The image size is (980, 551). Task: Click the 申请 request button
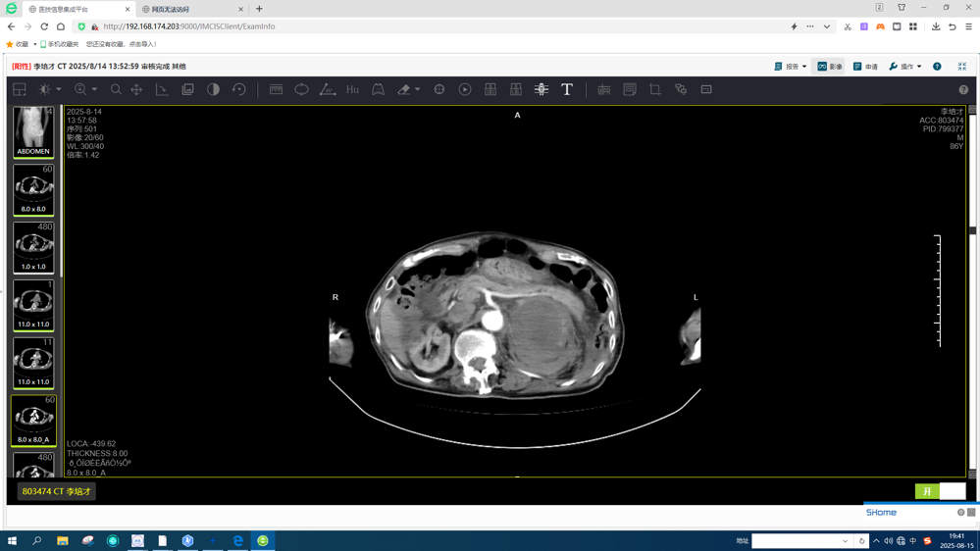pos(865,67)
